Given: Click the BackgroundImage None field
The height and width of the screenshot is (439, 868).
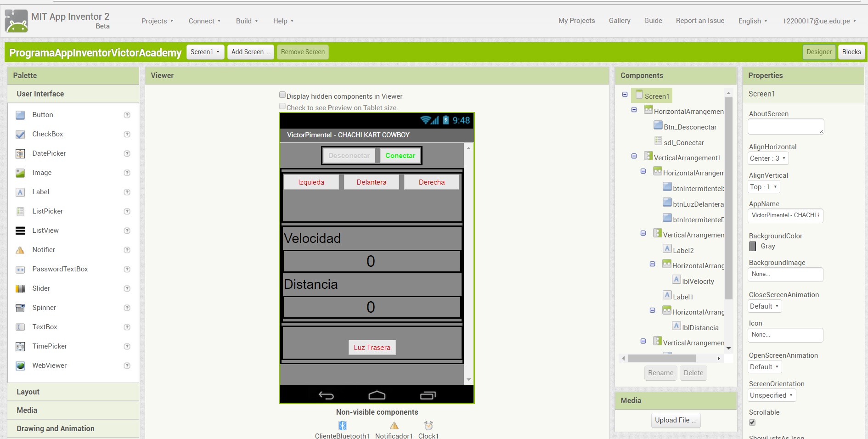Looking at the screenshot, I should pos(785,274).
